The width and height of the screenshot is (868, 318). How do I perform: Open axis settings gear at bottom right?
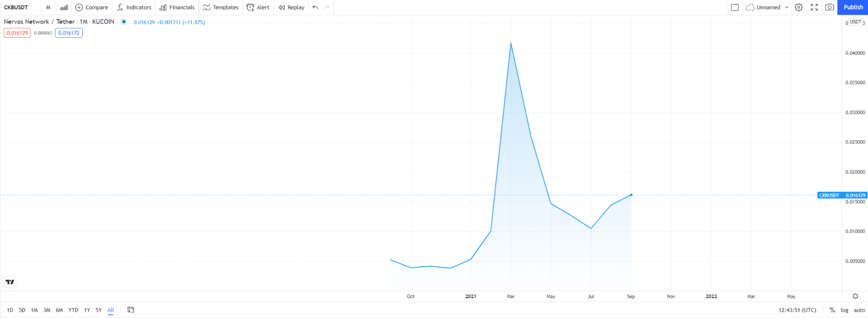pyautogui.click(x=855, y=296)
